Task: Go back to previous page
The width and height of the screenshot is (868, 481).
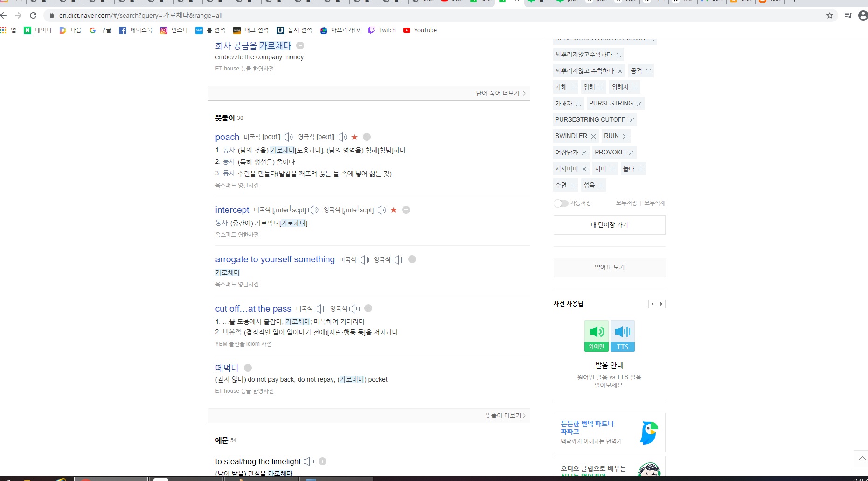Action: pyautogui.click(x=4, y=15)
